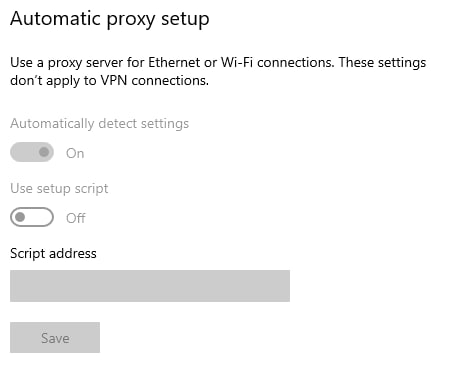Click the Off status text

point(76,218)
